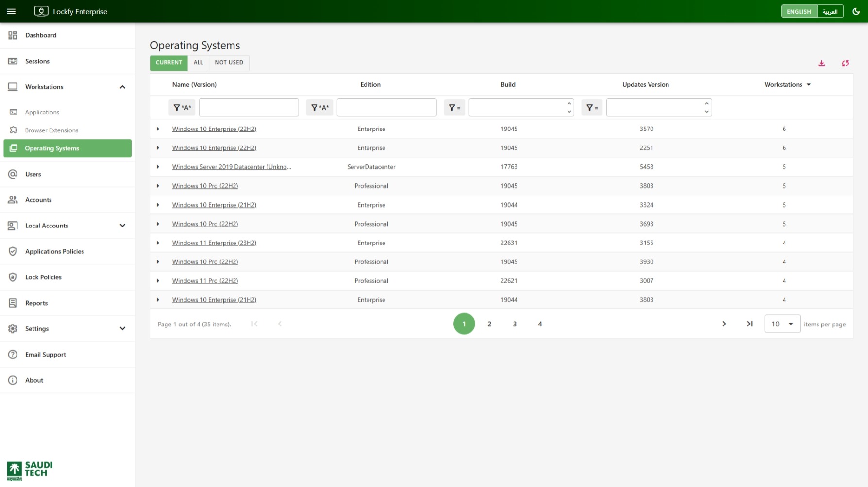Open the hamburger navigation menu
868x487 pixels.
12,11
